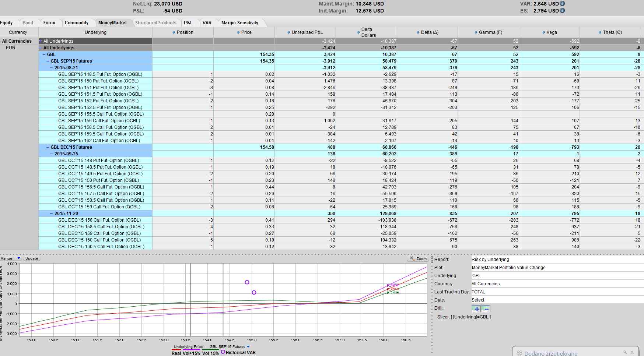
Task: Click the blue dot beside Delta Dollars header
Action: 358,32
